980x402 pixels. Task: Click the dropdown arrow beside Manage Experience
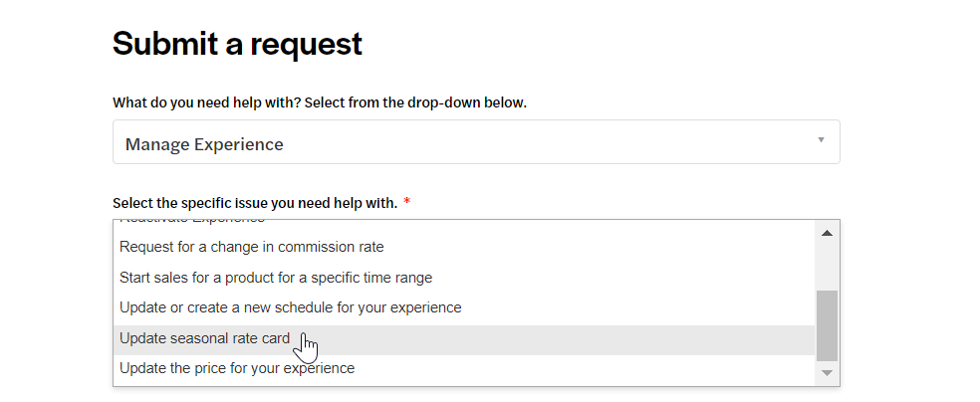pyautogui.click(x=822, y=140)
